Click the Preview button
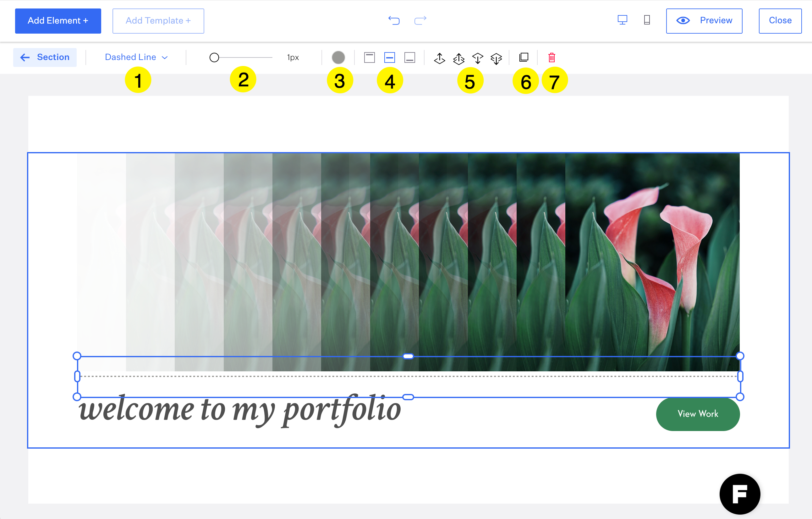812x519 pixels. point(704,20)
